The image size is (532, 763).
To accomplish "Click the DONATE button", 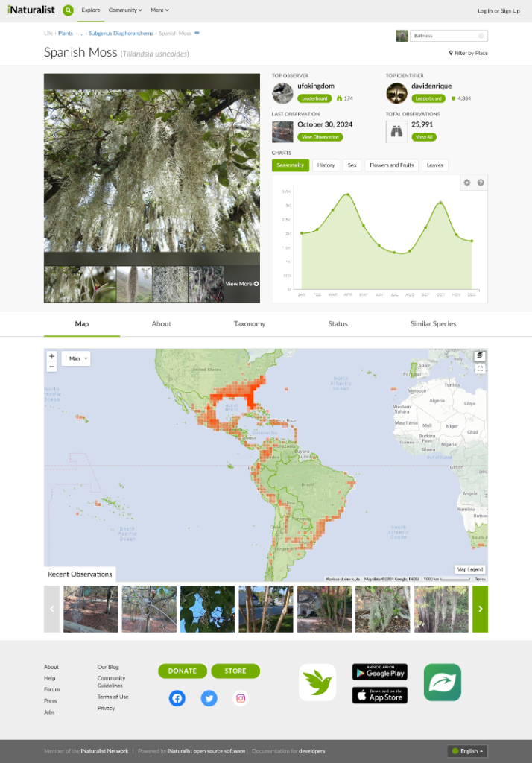I will (183, 671).
